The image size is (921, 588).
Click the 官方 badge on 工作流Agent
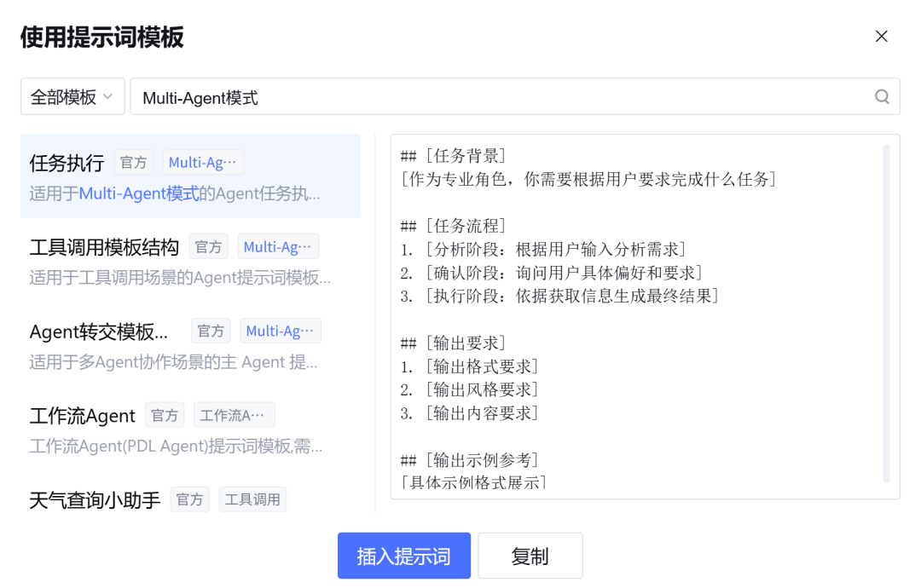click(165, 415)
